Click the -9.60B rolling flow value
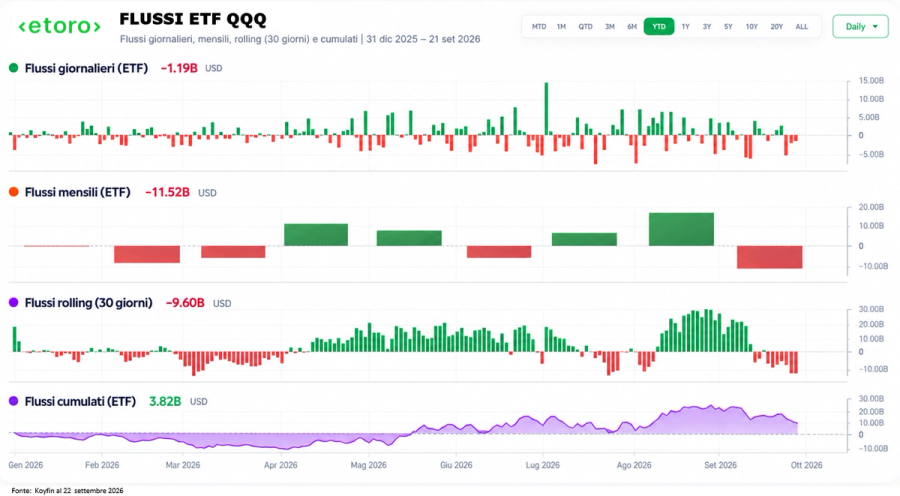The height and width of the screenshot is (496, 900). click(185, 303)
